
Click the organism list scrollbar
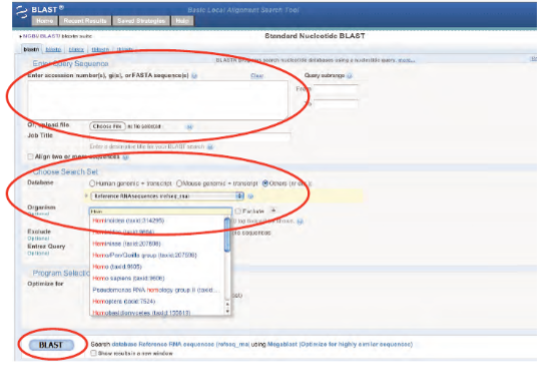click(227, 266)
